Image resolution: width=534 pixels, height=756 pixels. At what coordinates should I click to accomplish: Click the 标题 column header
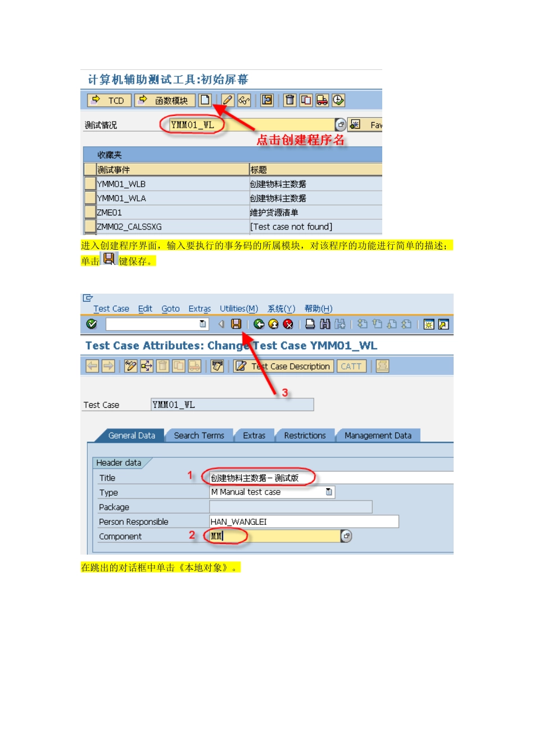click(x=316, y=169)
